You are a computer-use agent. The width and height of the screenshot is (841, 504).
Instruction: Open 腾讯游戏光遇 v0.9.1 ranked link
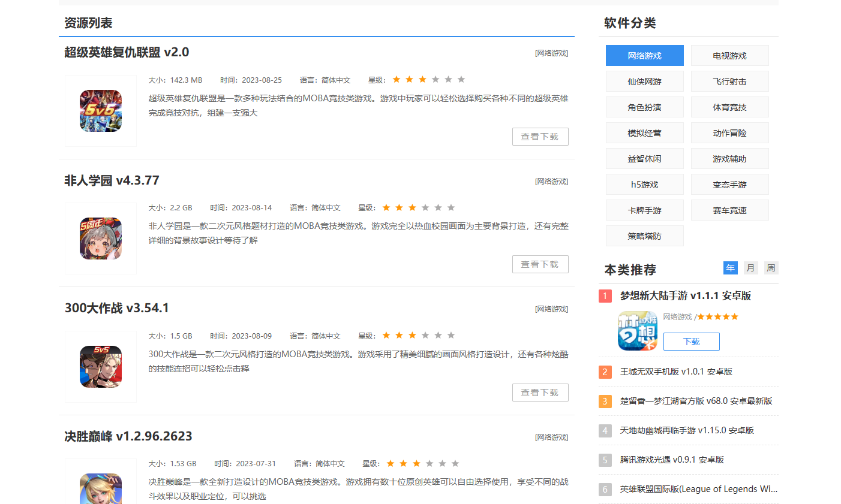(x=672, y=460)
